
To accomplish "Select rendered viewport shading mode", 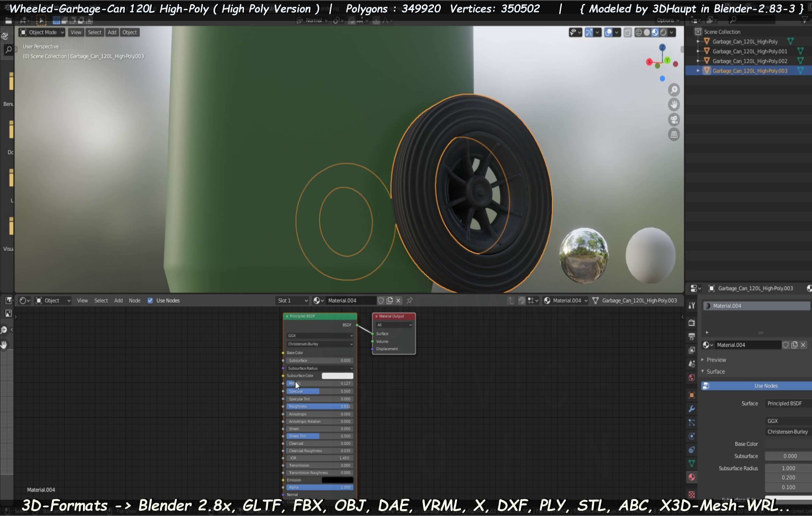I will click(x=663, y=32).
